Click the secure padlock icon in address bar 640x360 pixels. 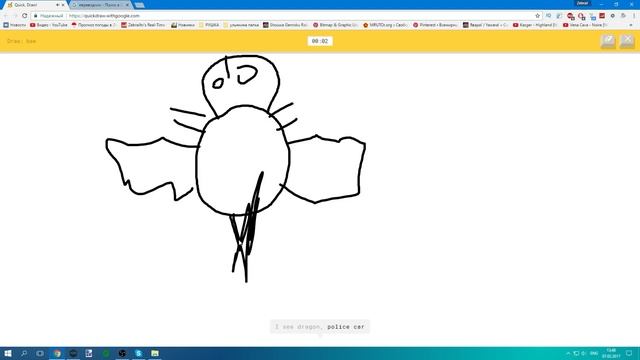[36, 16]
